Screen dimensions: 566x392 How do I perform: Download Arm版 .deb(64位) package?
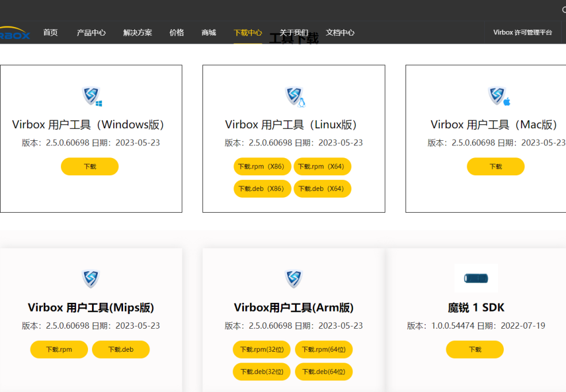tap(324, 372)
